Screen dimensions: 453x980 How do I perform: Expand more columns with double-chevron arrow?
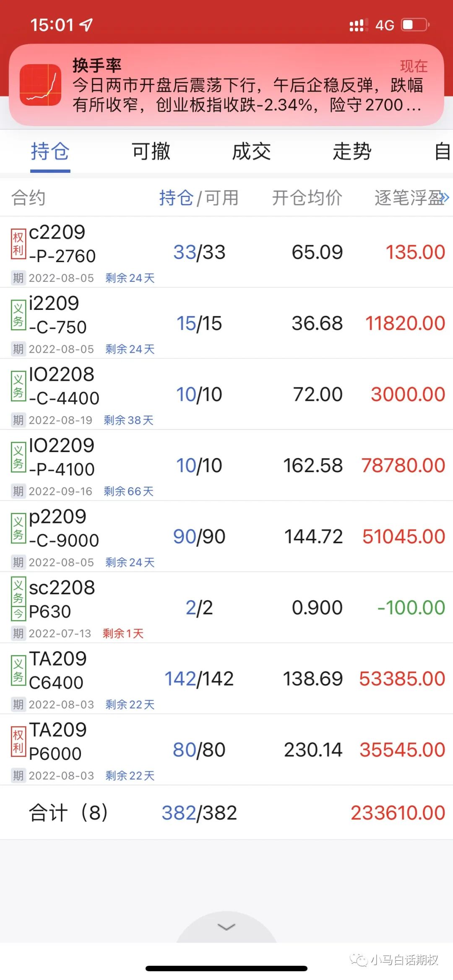click(x=445, y=198)
